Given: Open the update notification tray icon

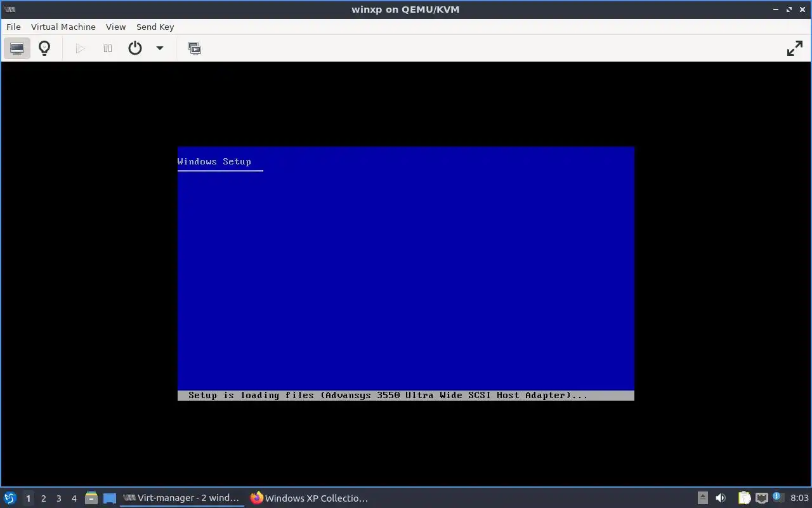Looking at the screenshot, I should coord(777,498).
